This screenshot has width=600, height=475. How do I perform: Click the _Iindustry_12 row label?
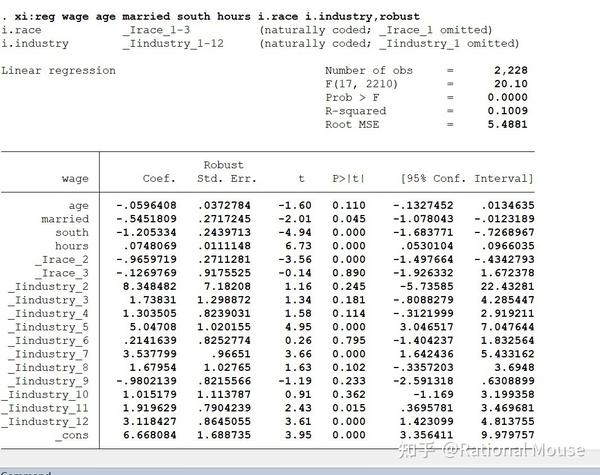(48, 422)
